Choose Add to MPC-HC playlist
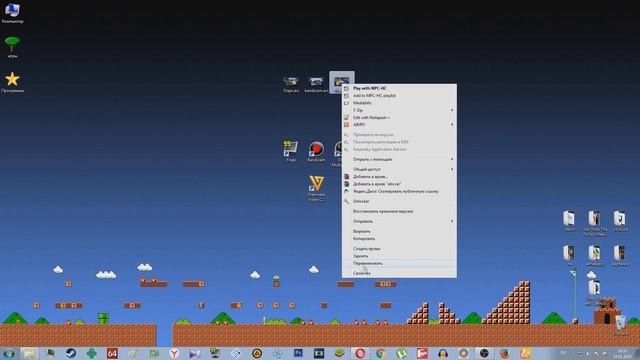The height and width of the screenshot is (360, 640). (399, 96)
